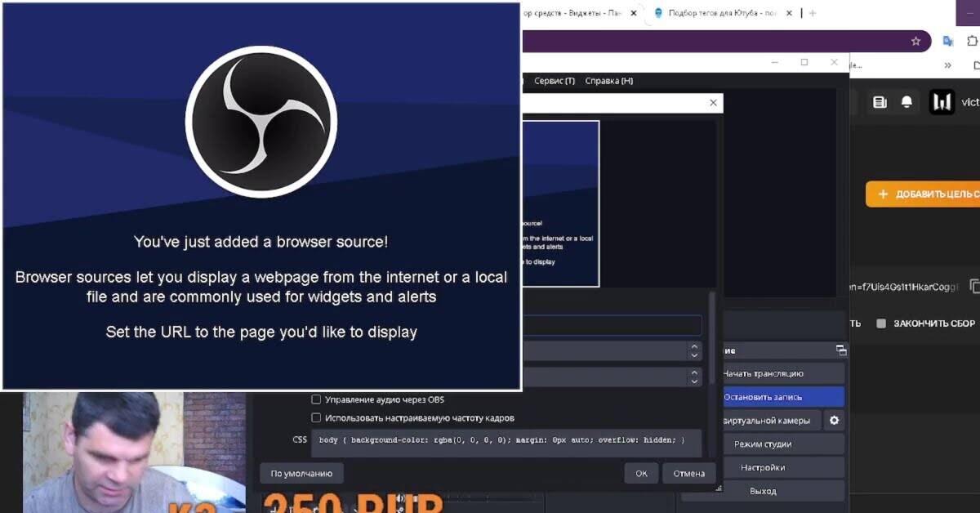Adjust the width field spinner arrows
Viewport: 980px width, 513px height.
pos(694,350)
